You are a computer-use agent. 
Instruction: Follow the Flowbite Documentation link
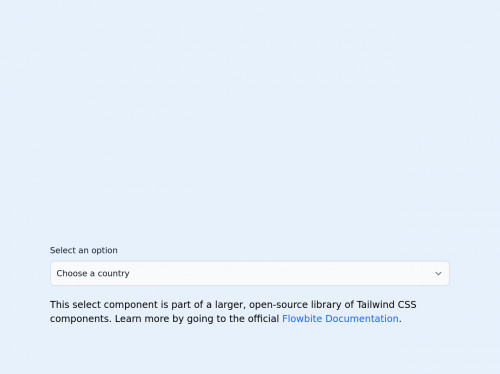tap(340, 319)
